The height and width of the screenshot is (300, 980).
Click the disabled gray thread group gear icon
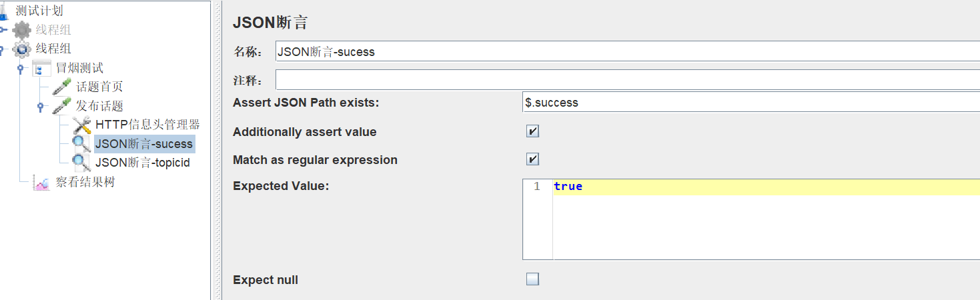coord(22,30)
